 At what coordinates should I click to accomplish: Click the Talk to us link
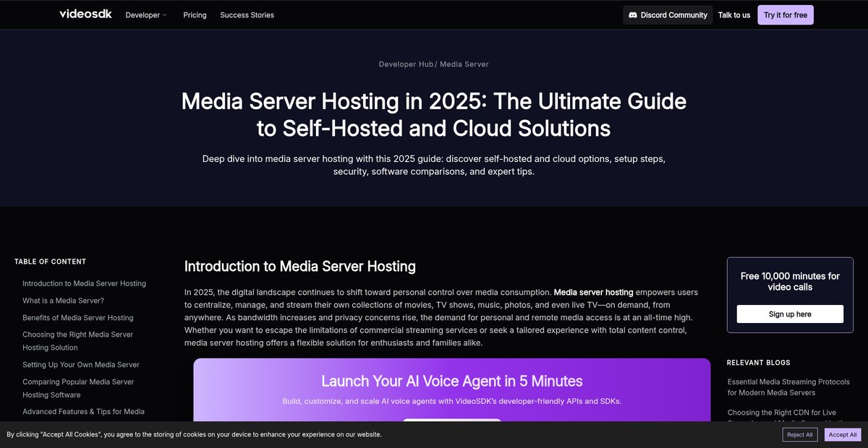tap(734, 14)
